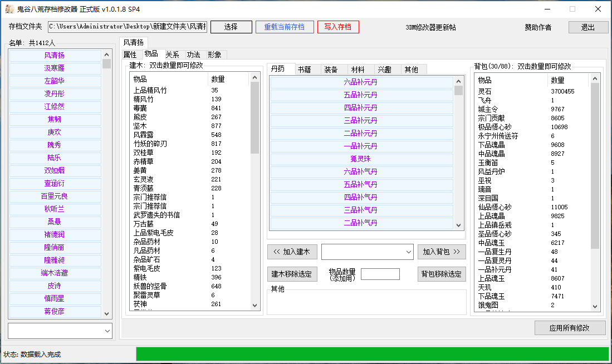Select 灵石 row in the backpack list
This screenshot has width=612, height=364.
coord(533,91)
